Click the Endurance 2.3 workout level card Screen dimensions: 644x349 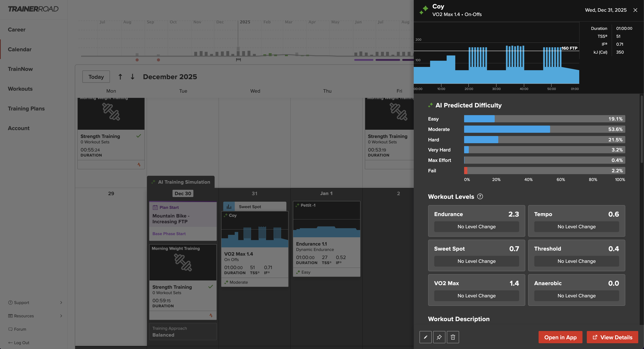pyautogui.click(x=477, y=221)
